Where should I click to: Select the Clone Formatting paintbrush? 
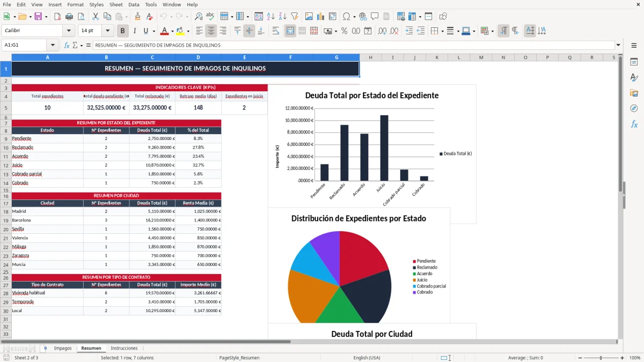tap(137, 17)
